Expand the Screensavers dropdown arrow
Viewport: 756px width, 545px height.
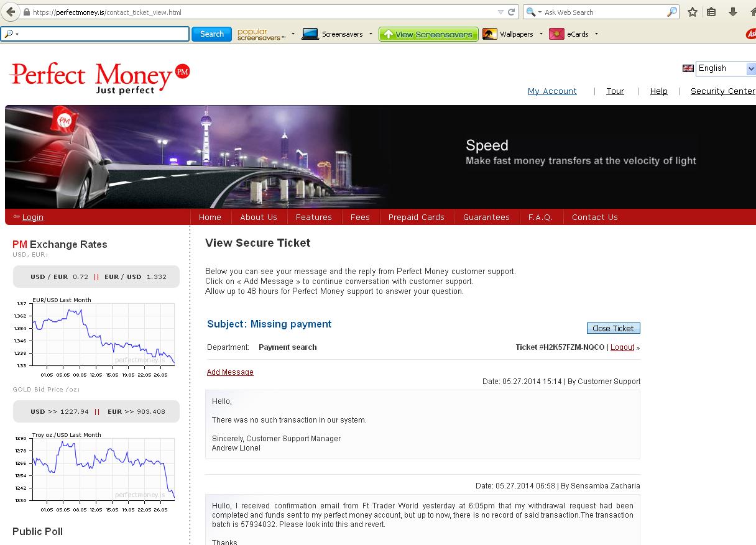coord(371,34)
